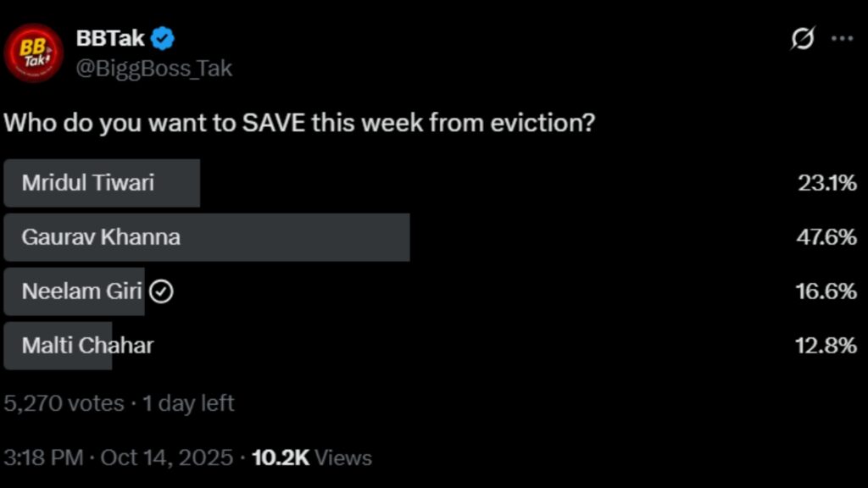Select the Mridul Tiwari poll option
868x488 pixels.
coord(88,182)
